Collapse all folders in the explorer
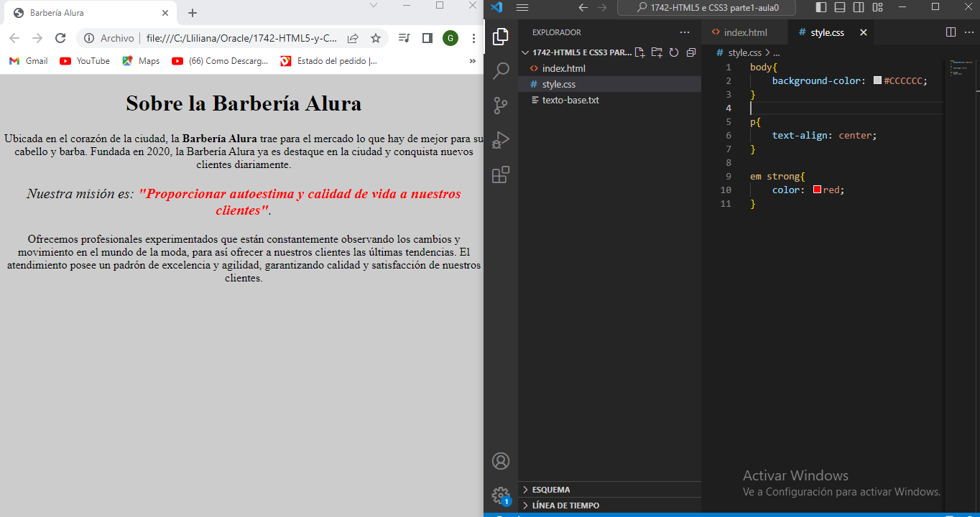The width and height of the screenshot is (980, 517). (691, 52)
